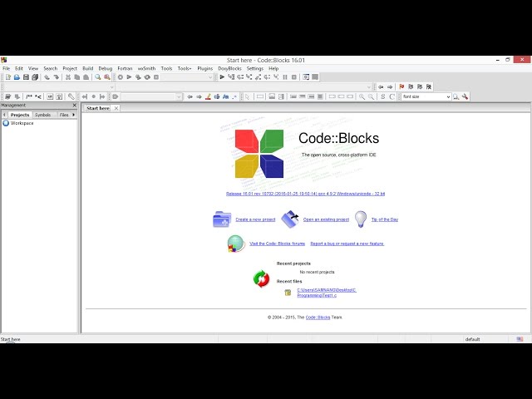
Task: Click the Cut scissors icon
Action: [x=68, y=77]
